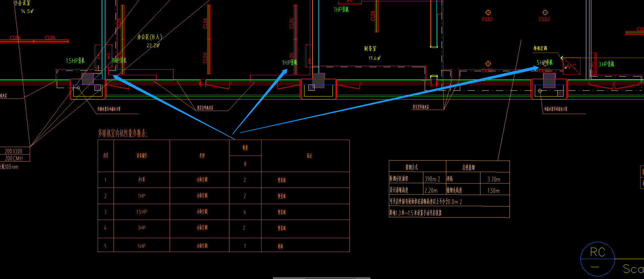Click the 序号 header cell
The height and width of the screenshot is (279, 644).
pos(106,156)
